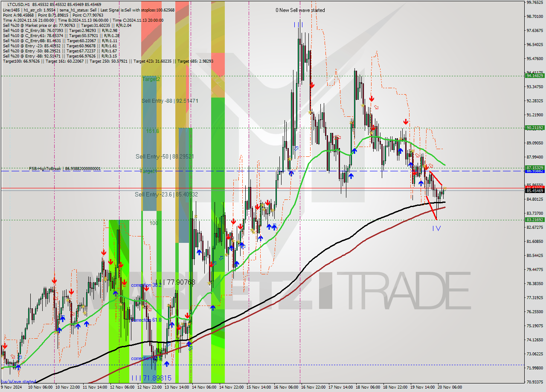Image resolution: width=546 pixels, height=392 pixels.
Task: Click green price tag 94.14829
Action: coord(534,75)
